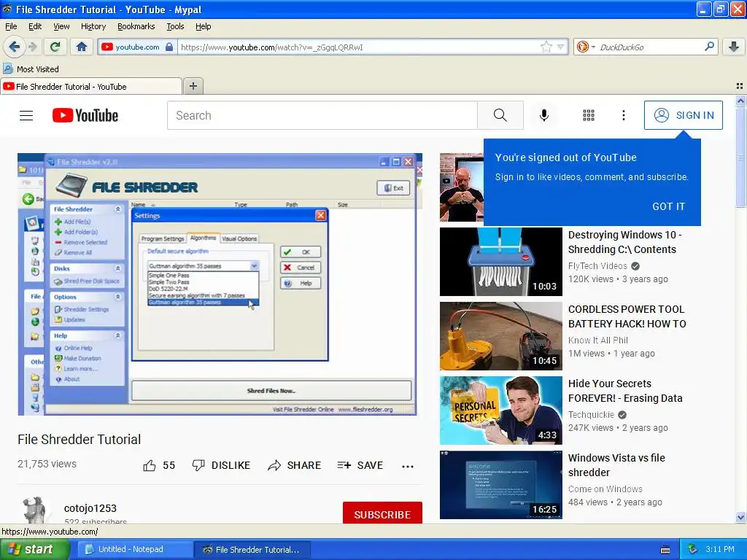The height and width of the screenshot is (560, 747).
Task: Open the downloads arrow icon
Action: coord(734,47)
